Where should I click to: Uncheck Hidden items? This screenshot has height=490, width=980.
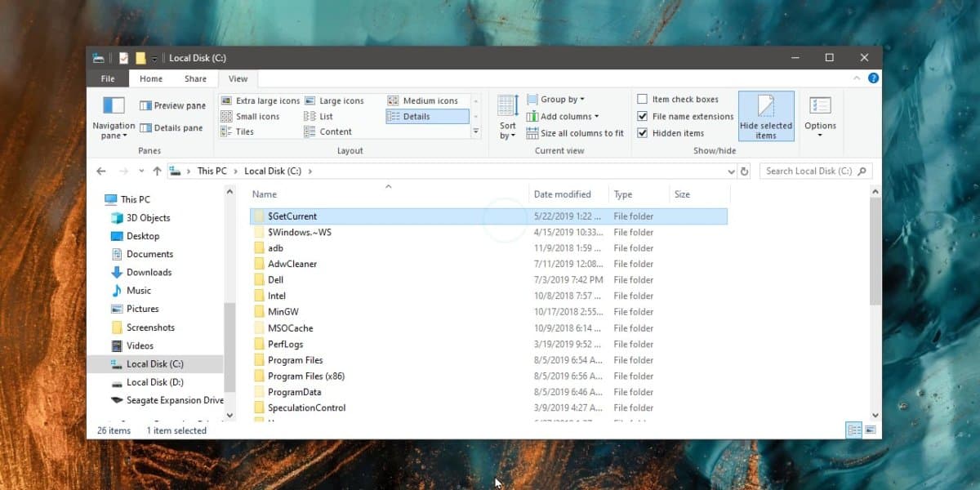click(x=670, y=133)
